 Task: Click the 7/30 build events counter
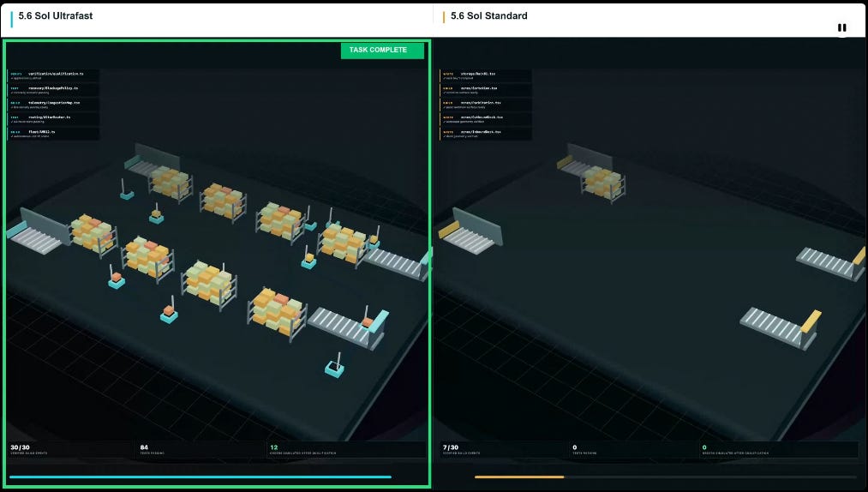[x=505, y=449]
